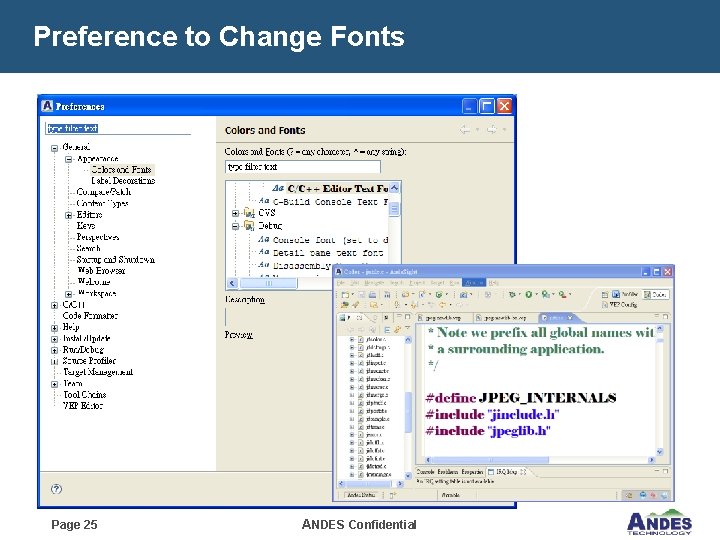This screenshot has height=540, width=720.
Task: Maximize the editor area in AndeSight
Action: (x=665, y=316)
